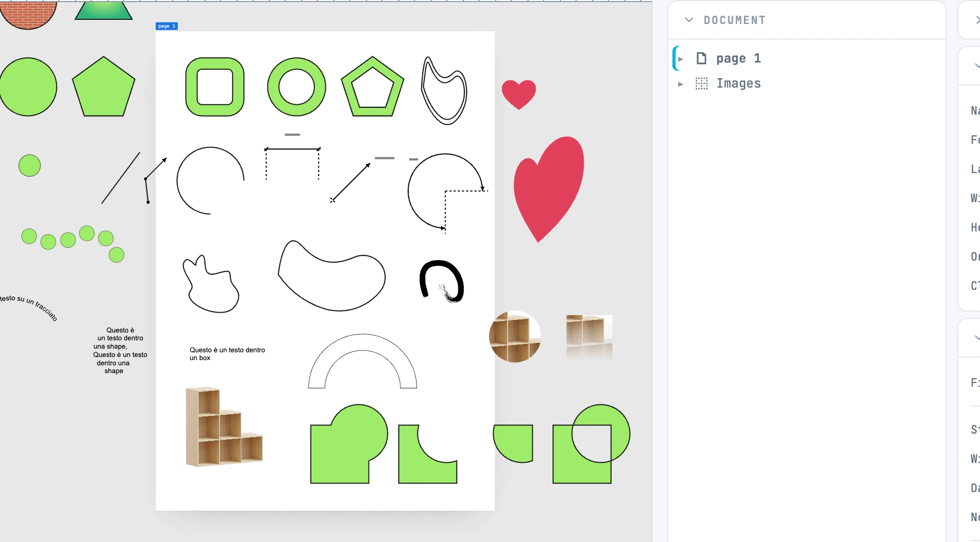
Task: Select the text block ending in 'shape'
Action: (x=120, y=350)
